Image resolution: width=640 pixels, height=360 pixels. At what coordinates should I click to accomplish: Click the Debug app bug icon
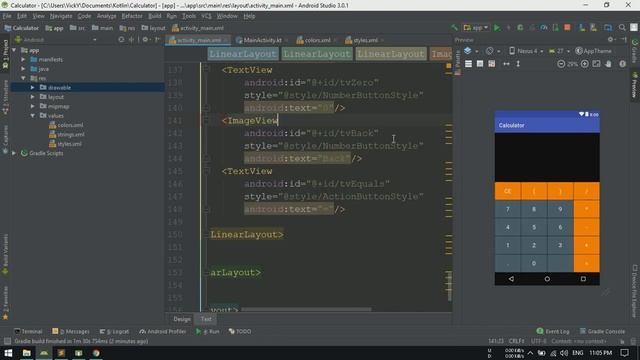coord(520,28)
